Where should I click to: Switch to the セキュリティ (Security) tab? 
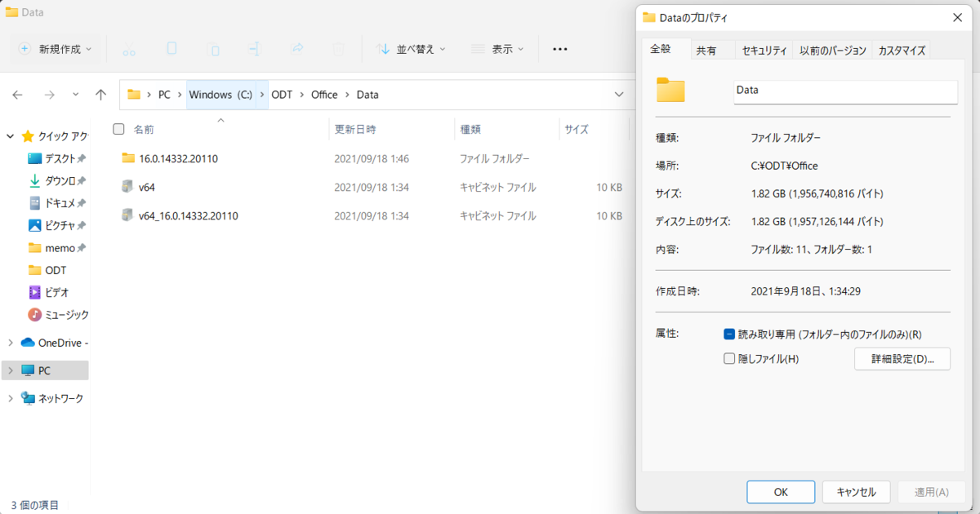(x=764, y=51)
